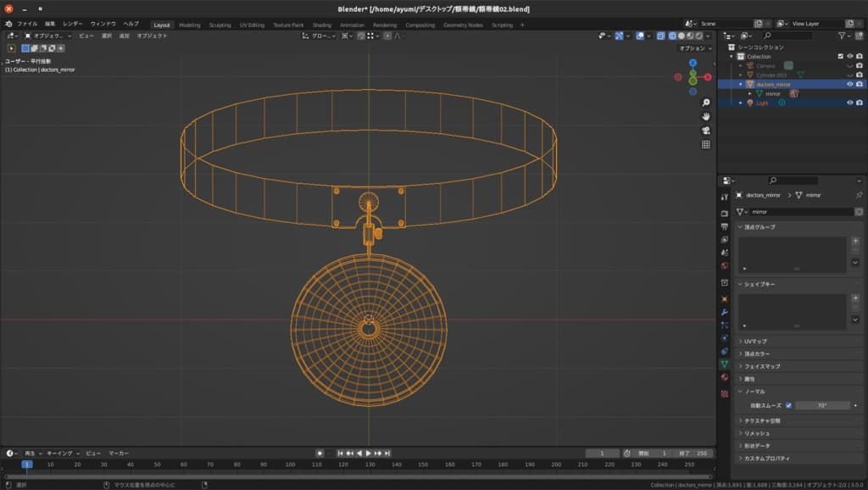868x490 pixels.
Task: Toggle camera view icon in viewport
Action: (706, 131)
